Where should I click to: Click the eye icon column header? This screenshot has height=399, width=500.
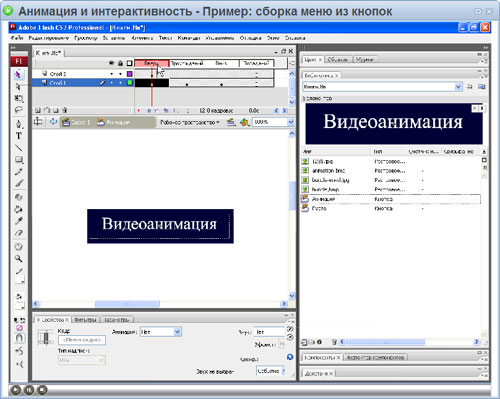[112, 63]
